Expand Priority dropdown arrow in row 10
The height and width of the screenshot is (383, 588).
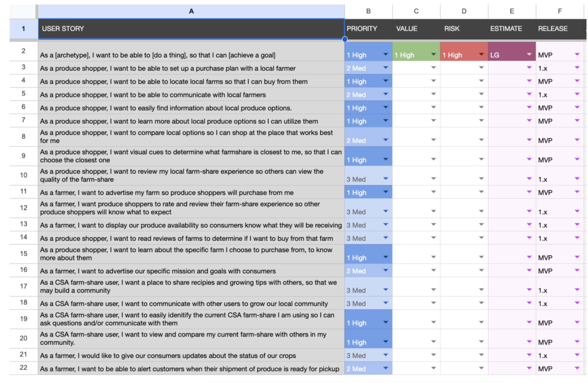point(385,179)
